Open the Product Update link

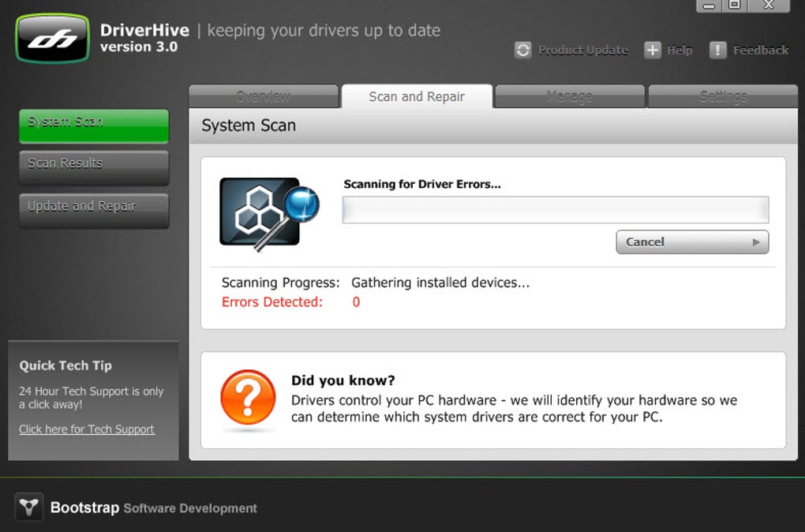[583, 50]
